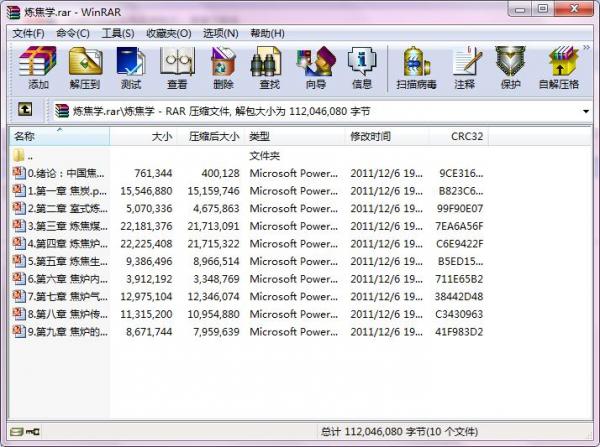Click size value 22,225,408

[x=146, y=244]
